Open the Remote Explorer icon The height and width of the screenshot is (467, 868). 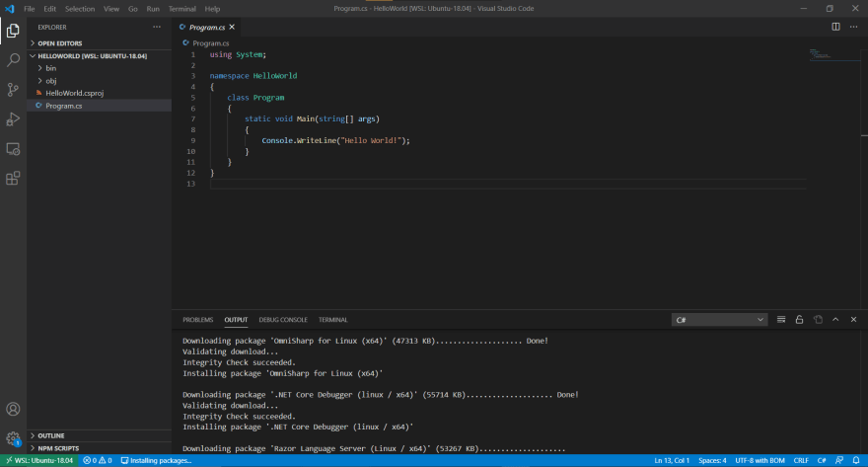[x=13, y=149]
